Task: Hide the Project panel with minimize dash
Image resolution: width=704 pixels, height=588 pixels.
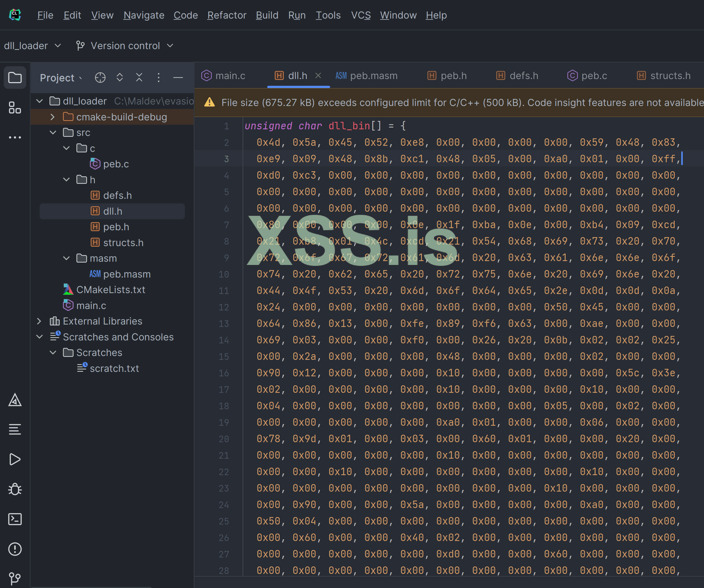Action: tap(178, 78)
